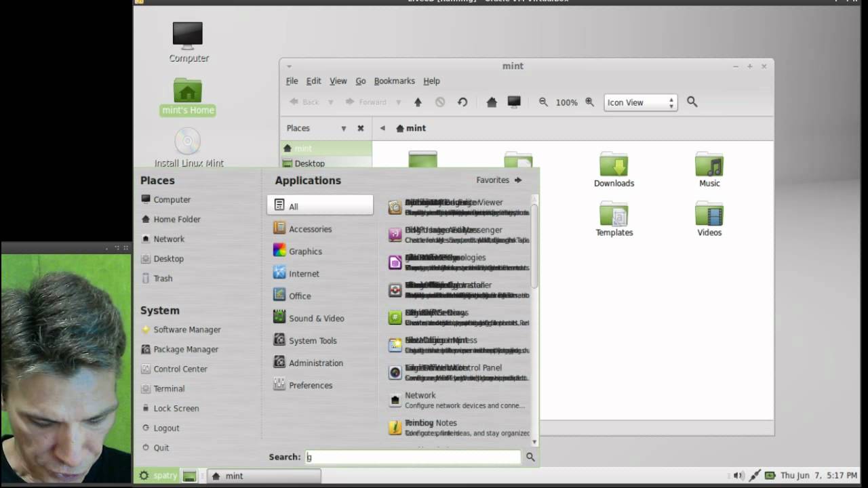Open the Computer desktop icon
This screenshot has width=868, height=488.
pos(188,42)
